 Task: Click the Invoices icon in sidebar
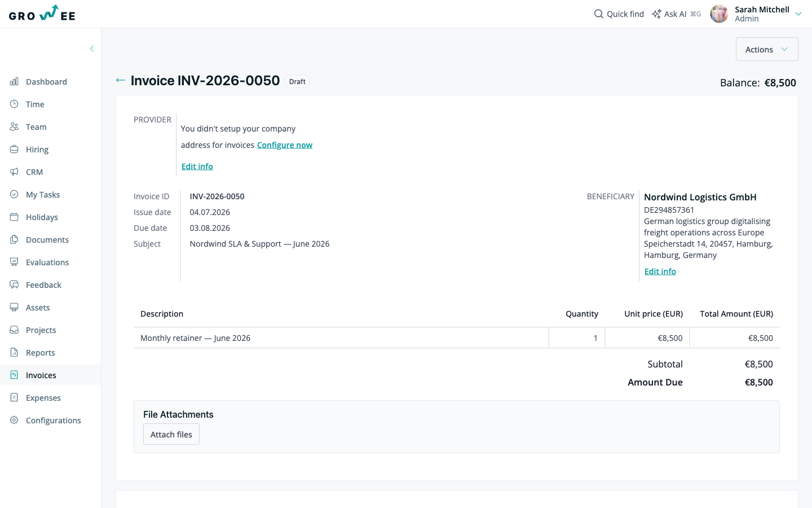coord(14,375)
